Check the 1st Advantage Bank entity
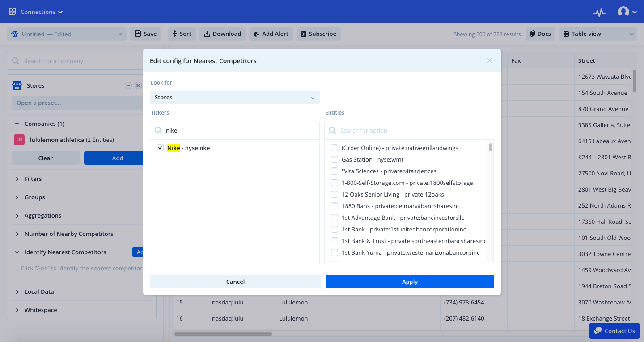The width and height of the screenshot is (644, 342). (334, 218)
